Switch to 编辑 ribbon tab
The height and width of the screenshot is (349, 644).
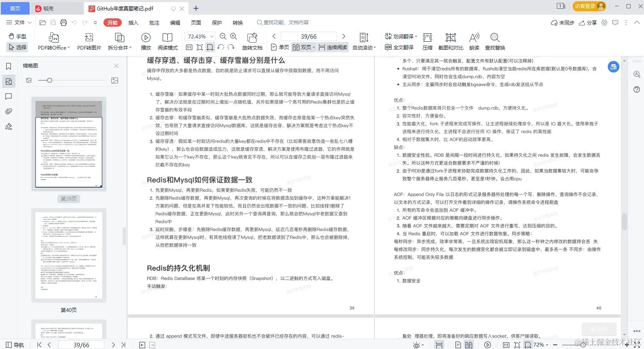[x=175, y=23]
